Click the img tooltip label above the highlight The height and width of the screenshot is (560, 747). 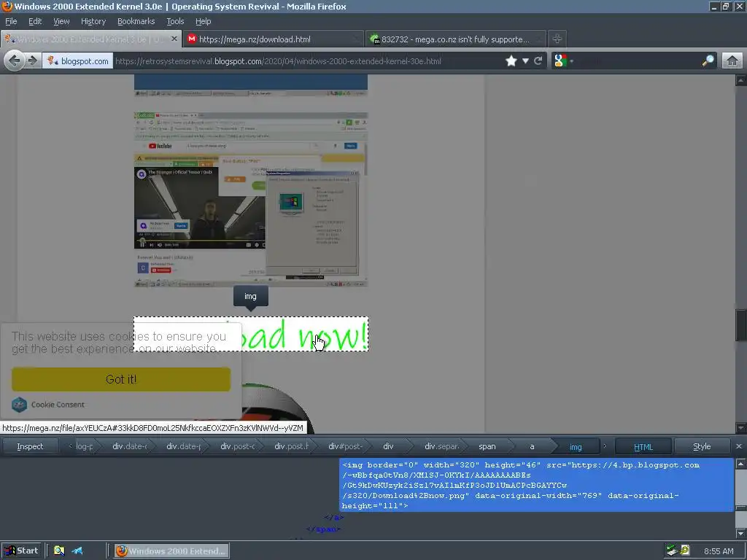[x=251, y=296]
